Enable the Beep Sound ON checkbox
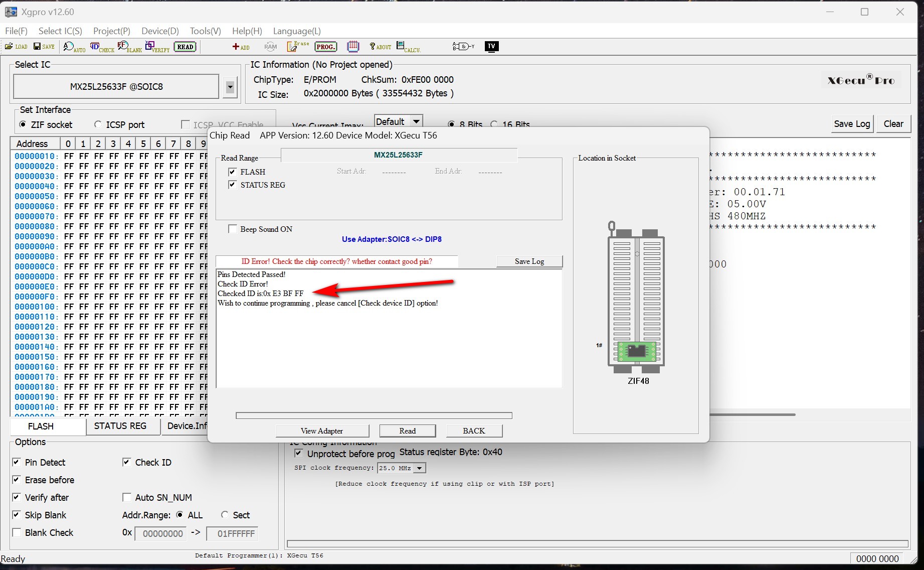 pyautogui.click(x=233, y=229)
